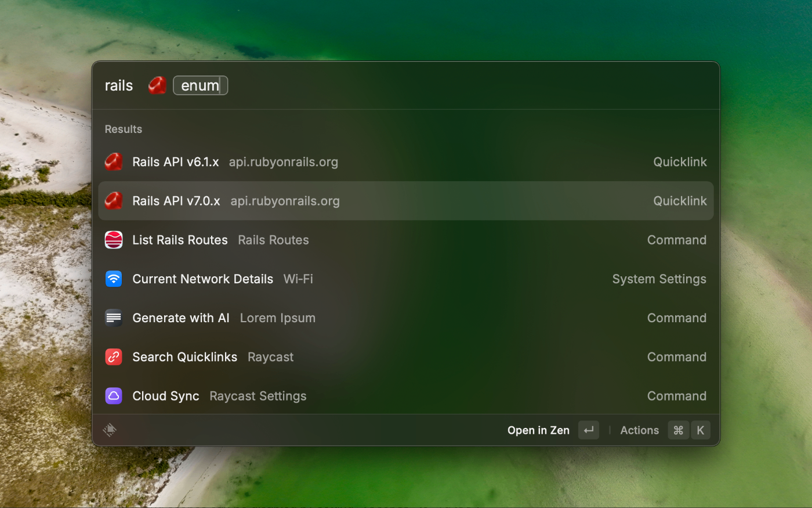
Task: Open Current Network Details
Action: [406, 279]
